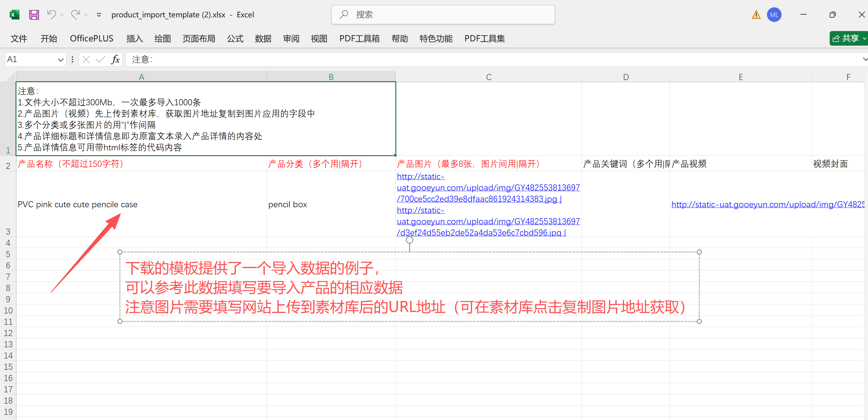
Task: Open Insert Function with fx icon
Action: pos(116,59)
